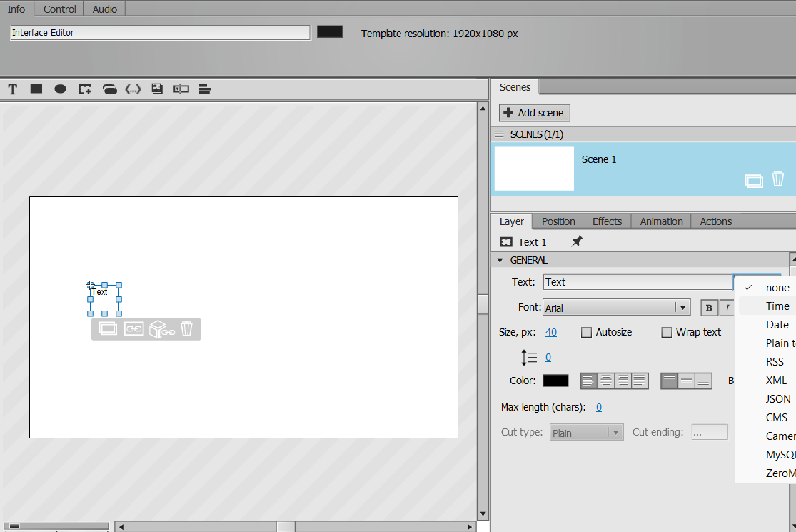
Task: Select the Scene 1 thumbnail
Action: click(x=534, y=169)
